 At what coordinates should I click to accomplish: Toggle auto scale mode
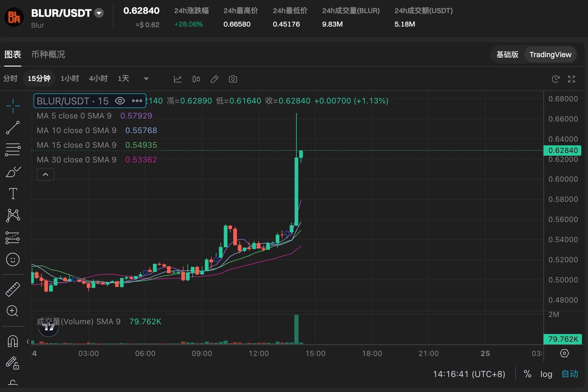pyautogui.click(x=570, y=374)
